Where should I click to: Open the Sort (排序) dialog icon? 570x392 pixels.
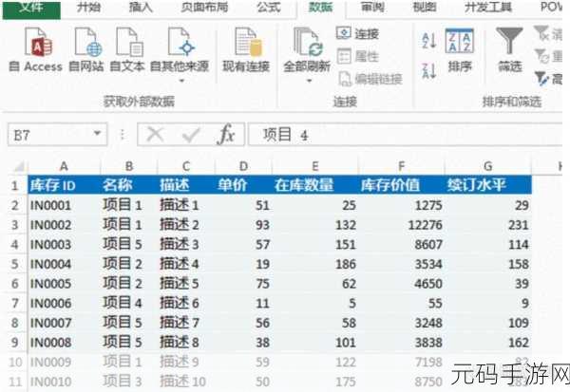(460, 41)
